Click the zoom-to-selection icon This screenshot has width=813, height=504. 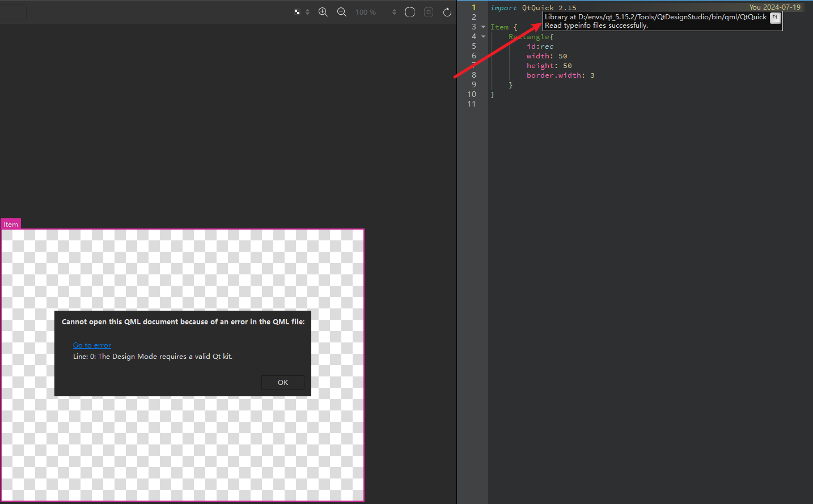point(429,12)
